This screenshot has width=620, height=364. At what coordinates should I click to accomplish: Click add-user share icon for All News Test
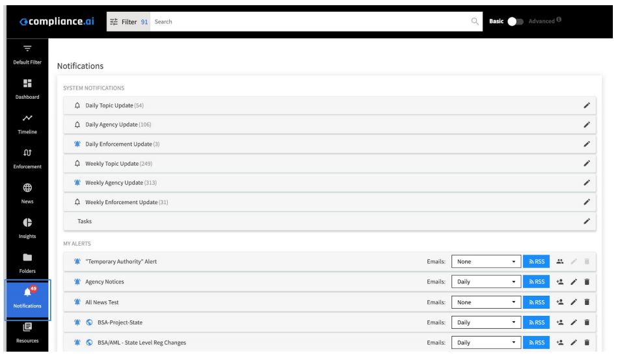pyautogui.click(x=560, y=302)
